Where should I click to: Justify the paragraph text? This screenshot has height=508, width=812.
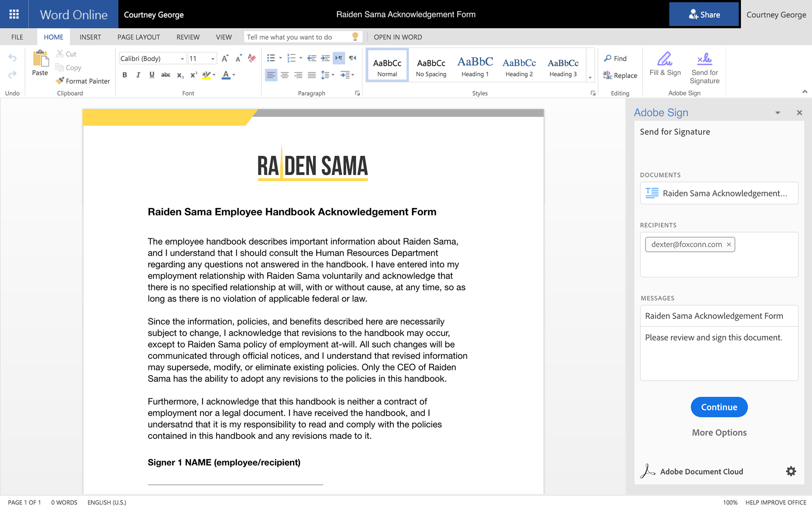click(312, 75)
